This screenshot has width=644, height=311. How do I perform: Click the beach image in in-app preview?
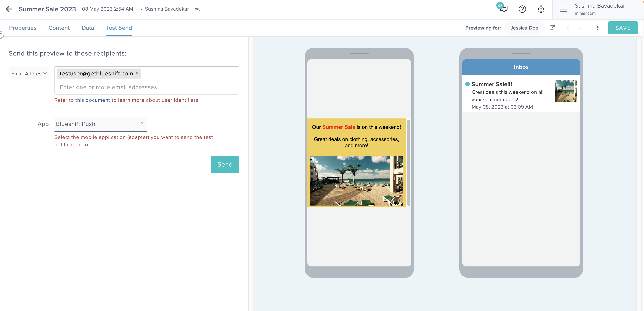pos(356,181)
